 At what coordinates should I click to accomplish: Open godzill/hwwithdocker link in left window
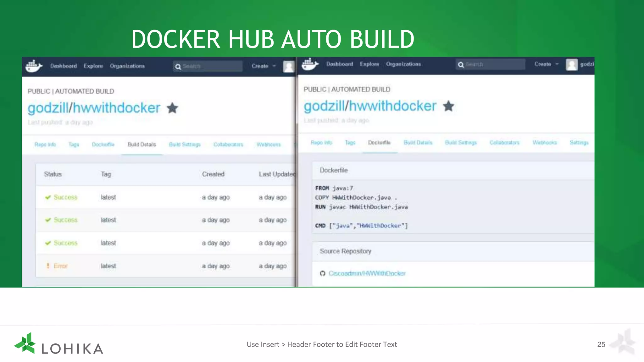click(x=94, y=108)
